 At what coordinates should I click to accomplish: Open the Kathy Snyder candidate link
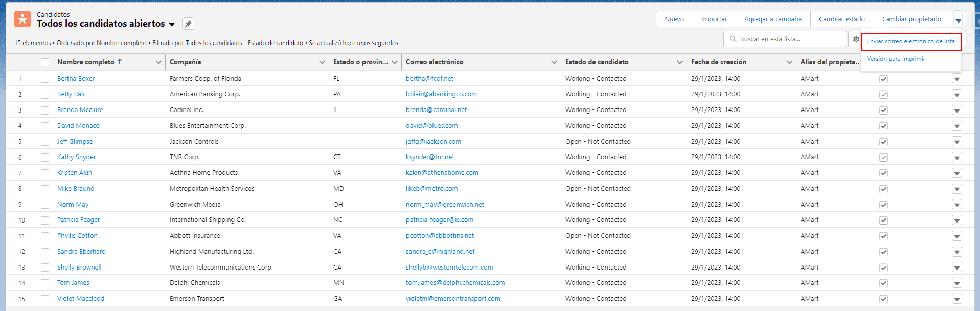click(76, 157)
